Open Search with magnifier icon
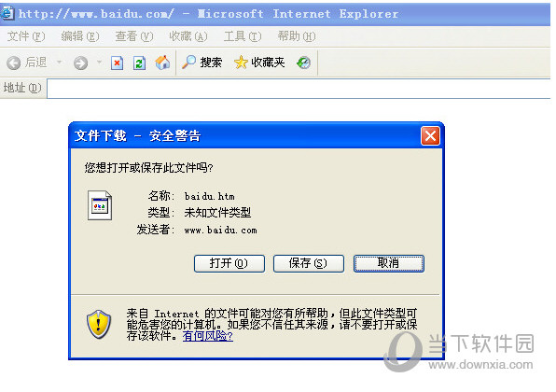The width and height of the screenshot is (556, 392). (188, 63)
